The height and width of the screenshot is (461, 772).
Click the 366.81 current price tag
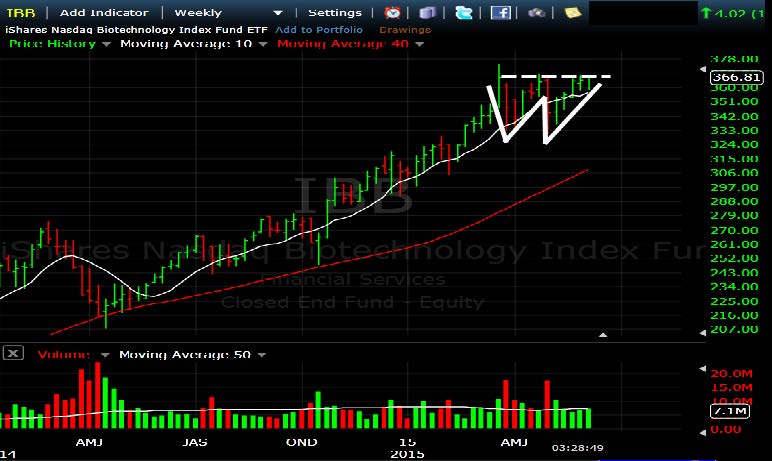click(x=737, y=77)
